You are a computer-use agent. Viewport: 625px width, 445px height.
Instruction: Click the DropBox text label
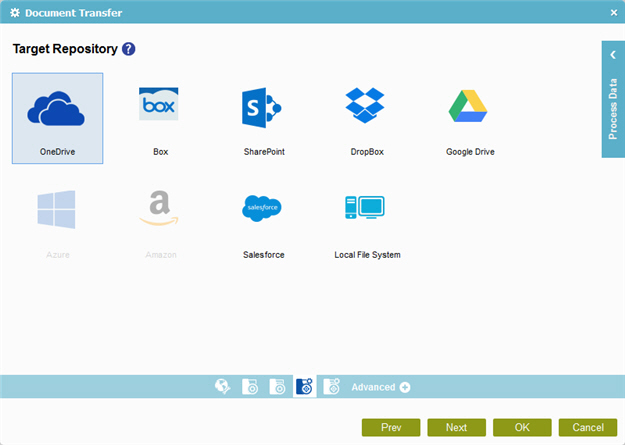click(367, 152)
